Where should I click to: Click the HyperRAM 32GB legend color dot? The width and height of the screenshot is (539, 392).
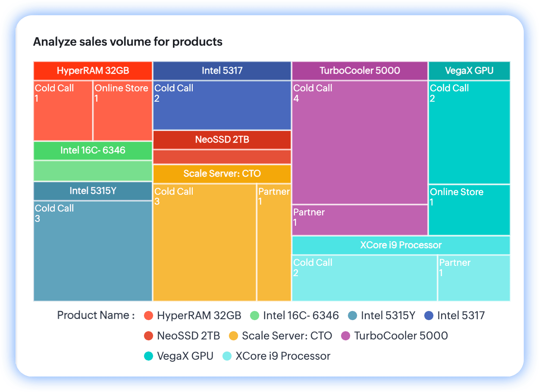point(148,316)
